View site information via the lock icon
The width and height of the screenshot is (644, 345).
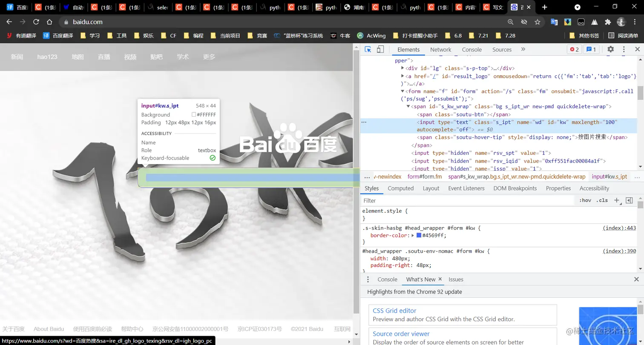click(66, 22)
